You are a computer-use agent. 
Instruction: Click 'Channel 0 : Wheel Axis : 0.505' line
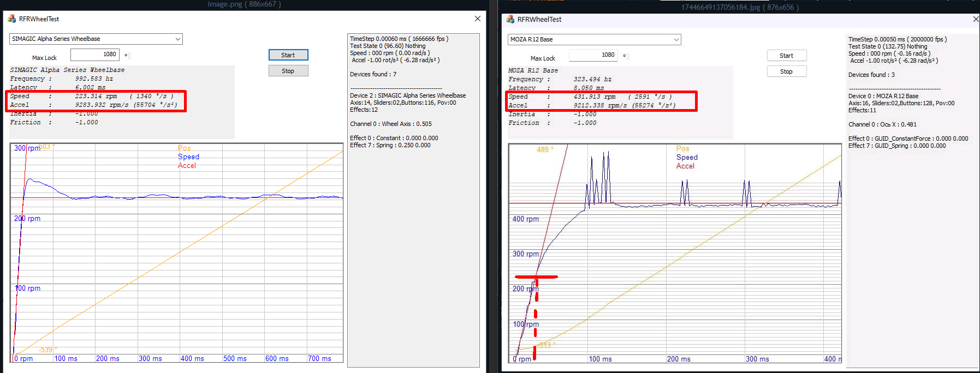tap(391, 124)
